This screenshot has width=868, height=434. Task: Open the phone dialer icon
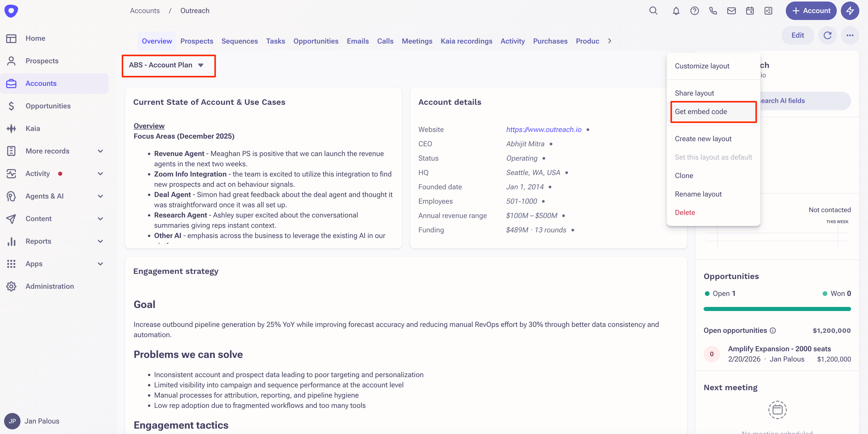pos(713,11)
